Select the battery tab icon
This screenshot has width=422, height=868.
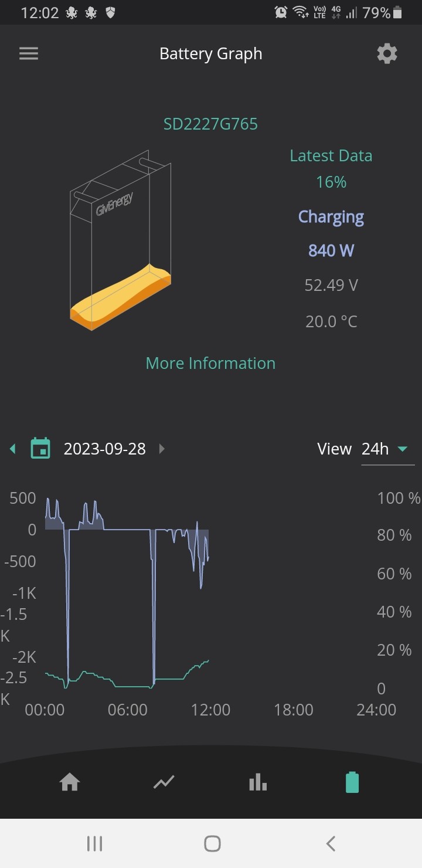pyautogui.click(x=352, y=782)
